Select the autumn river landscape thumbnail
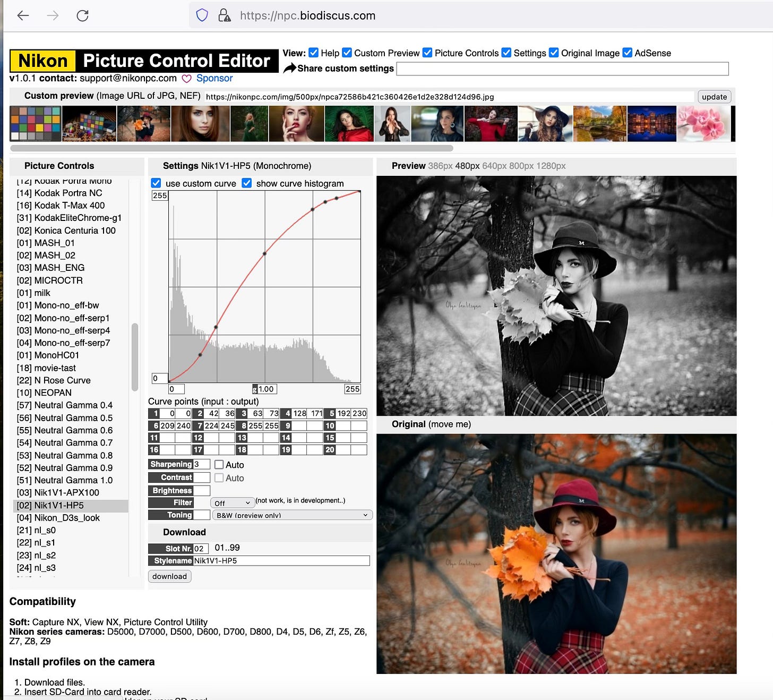Screen dimensions: 773x700 coord(600,124)
